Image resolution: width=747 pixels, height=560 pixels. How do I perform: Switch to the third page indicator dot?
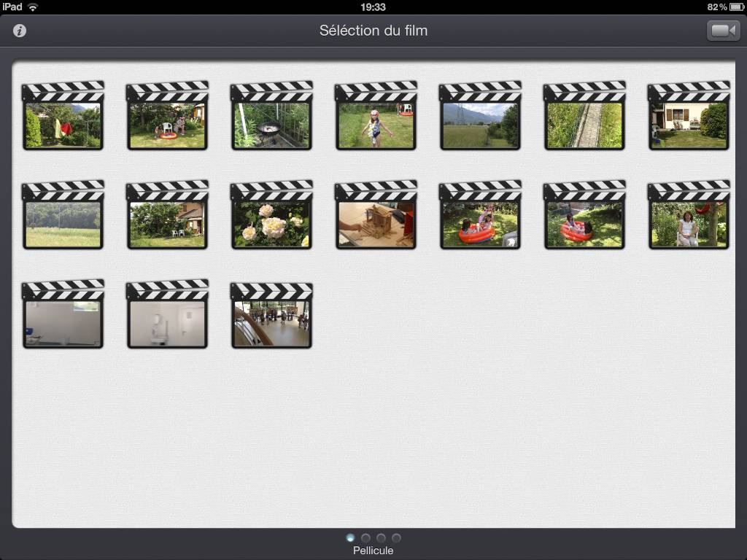pyautogui.click(x=381, y=538)
